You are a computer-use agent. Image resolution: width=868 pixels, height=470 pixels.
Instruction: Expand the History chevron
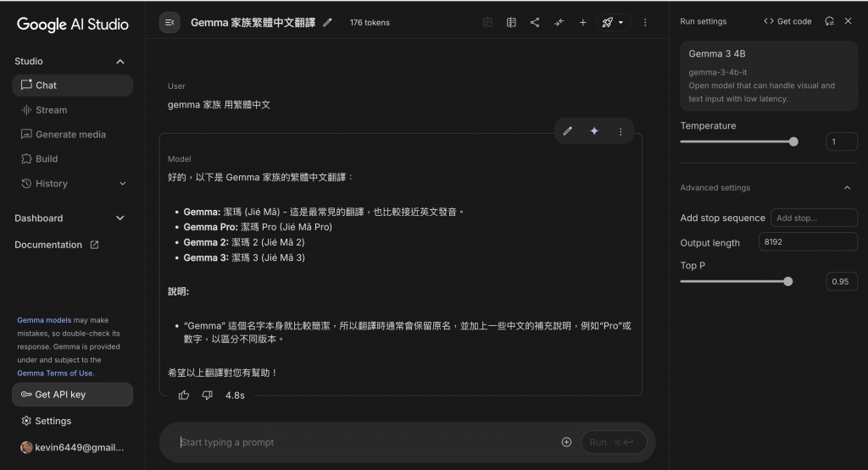(x=122, y=184)
